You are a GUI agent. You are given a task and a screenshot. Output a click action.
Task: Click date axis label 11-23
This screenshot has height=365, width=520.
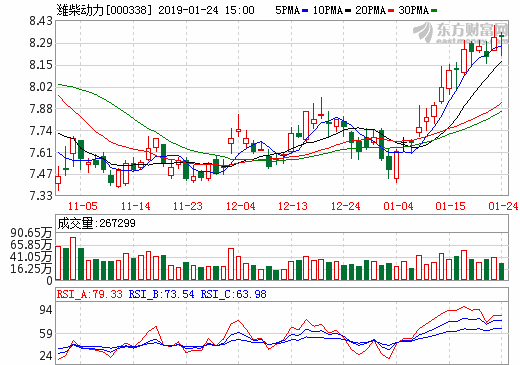click(188, 206)
